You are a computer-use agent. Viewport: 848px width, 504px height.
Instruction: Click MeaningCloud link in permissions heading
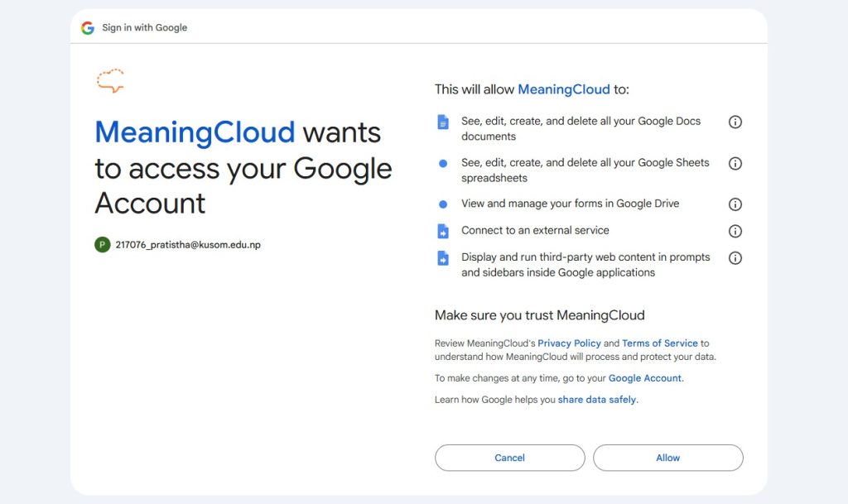pyautogui.click(x=563, y=89)
